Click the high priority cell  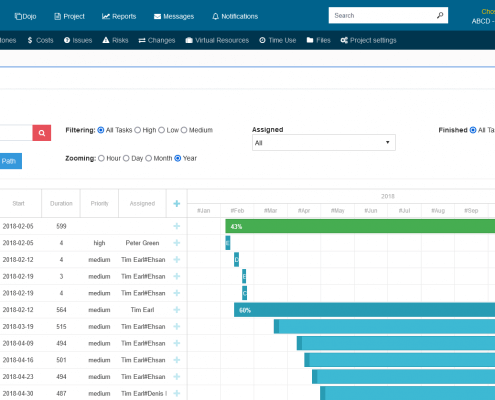click(x=99, y=243)
